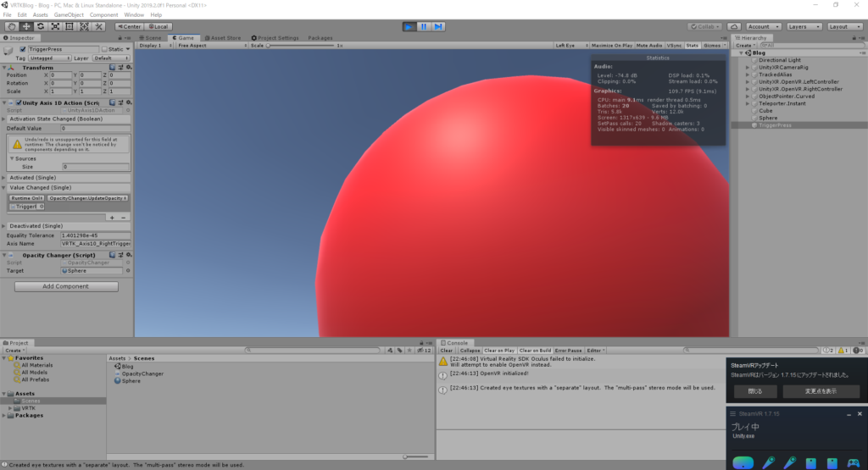This screenshot has width=868, height=470.
Task: Open the Free Aspect dropdown
Action: click(x=211, y=46)
